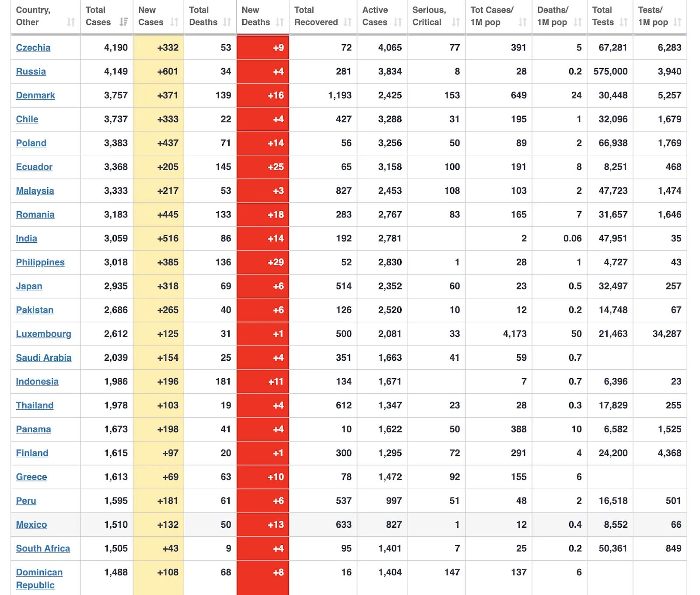Click Deaths/1M pop sort arrow icon
The height and width of the screenshot is (595, 700).
point(578,22)
